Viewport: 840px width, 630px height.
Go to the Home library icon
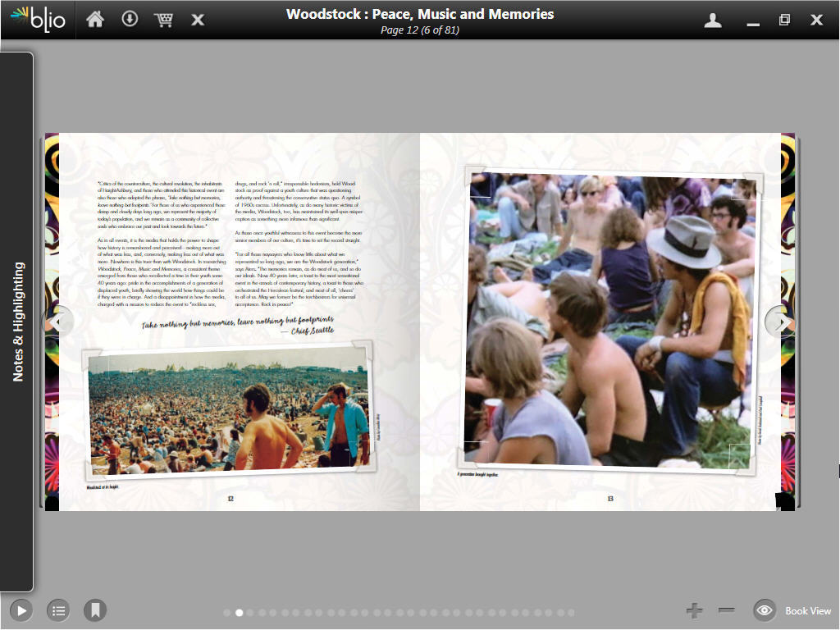[x=95, y=20]
